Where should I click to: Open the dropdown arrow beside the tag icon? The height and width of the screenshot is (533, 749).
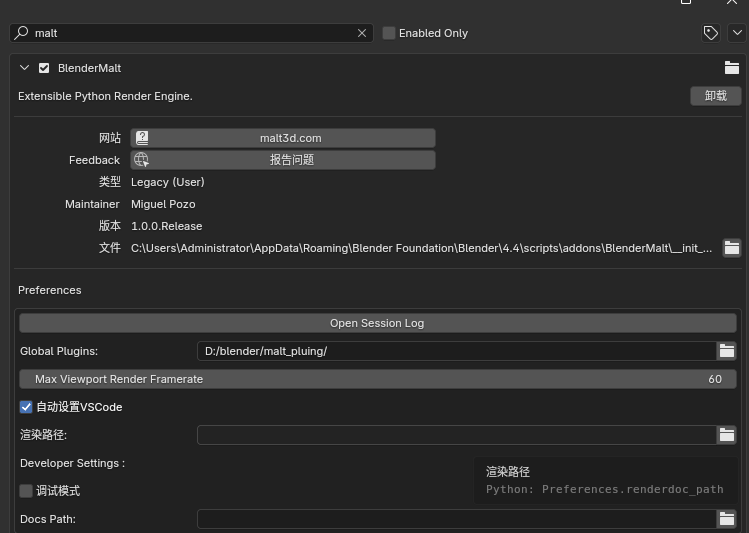click(x=736, y=33)
